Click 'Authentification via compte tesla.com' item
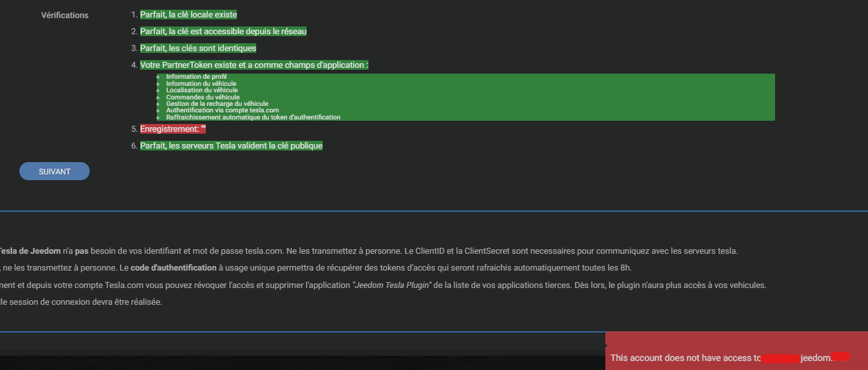 pos(222,110)
